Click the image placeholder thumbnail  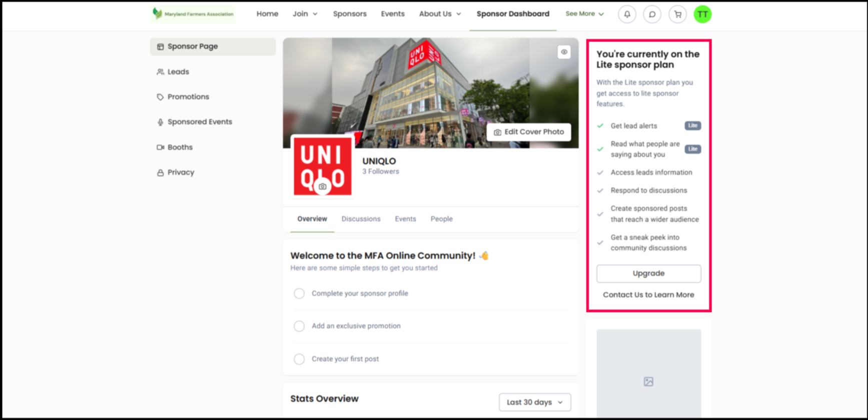click(x=648, y=381)
